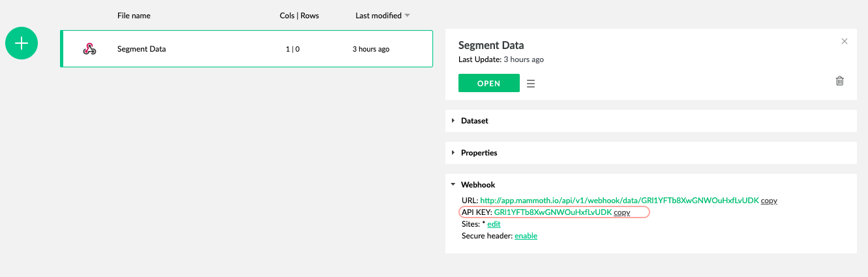
Task: Click the webhook URL link
Action: coord(619,201)
